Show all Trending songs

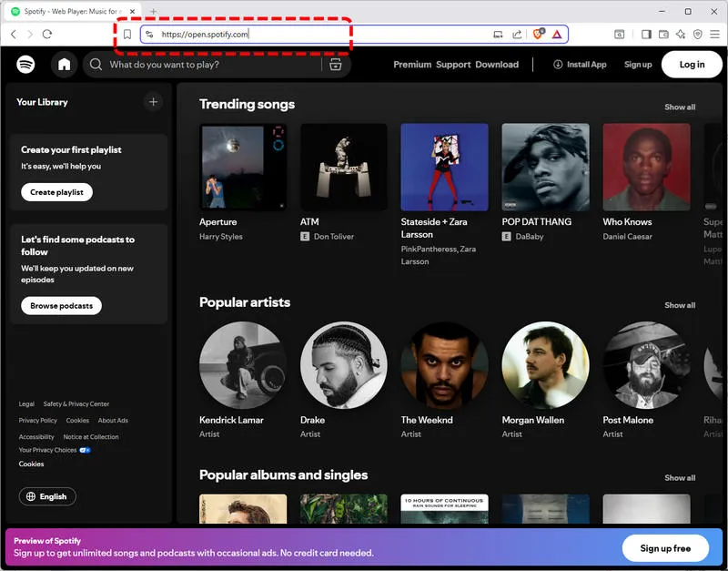(679, 107)
